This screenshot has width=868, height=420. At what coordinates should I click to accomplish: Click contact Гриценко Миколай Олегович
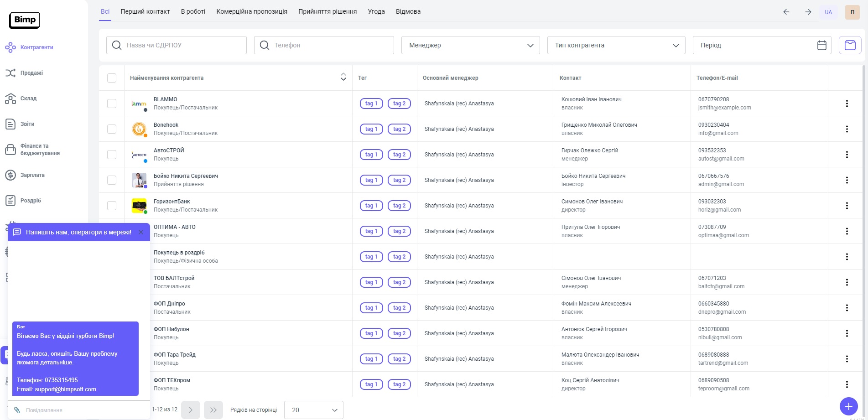[599, 125]
